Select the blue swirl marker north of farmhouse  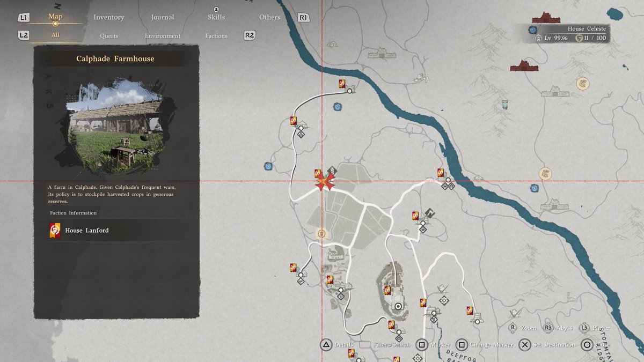pyautogui.click(x=337, y=107)
